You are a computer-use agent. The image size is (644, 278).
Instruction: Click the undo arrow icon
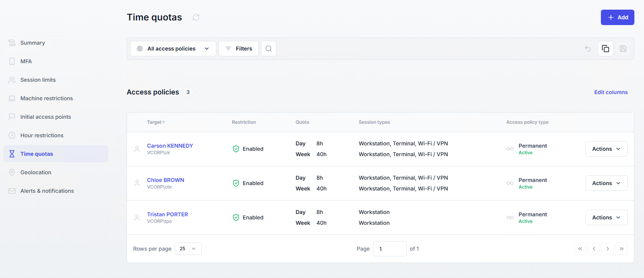pos(588,49)
